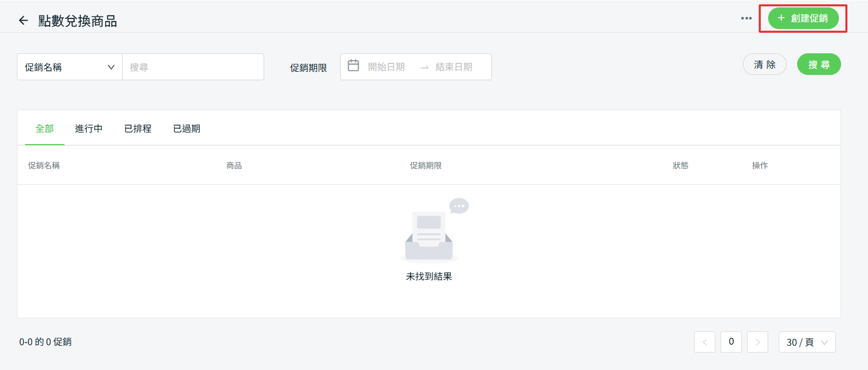Image resolution: width=868 pixels, height=370 pixels.
Task: Click the current page number box
Action: click(x=731, y=342)
